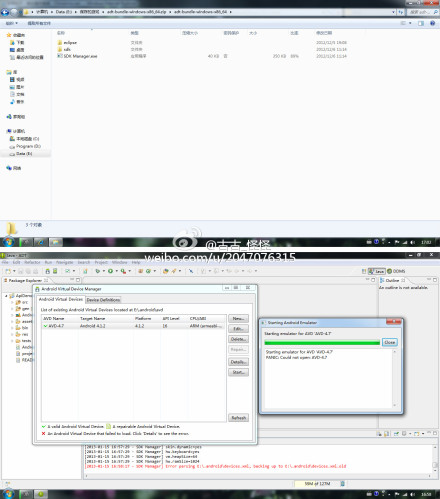Minimize the Package Explorer view
Image resolution: width=440 pixels, height=499 pixels.
point(72,280)
